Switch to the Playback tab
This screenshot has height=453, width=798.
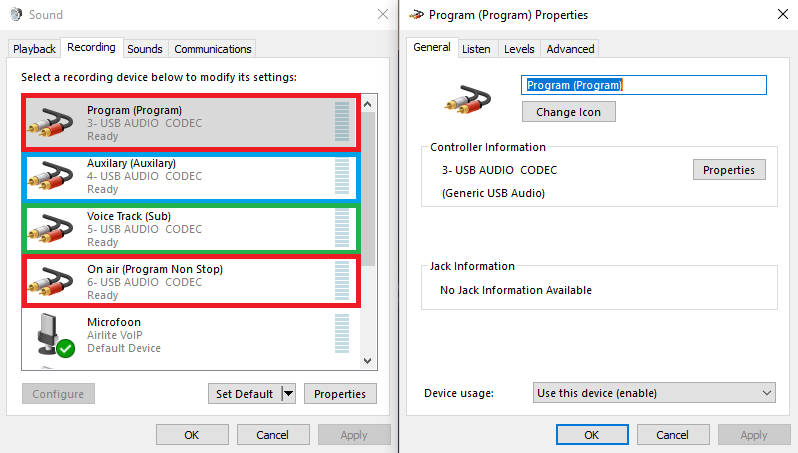click(x=35, y=49)
